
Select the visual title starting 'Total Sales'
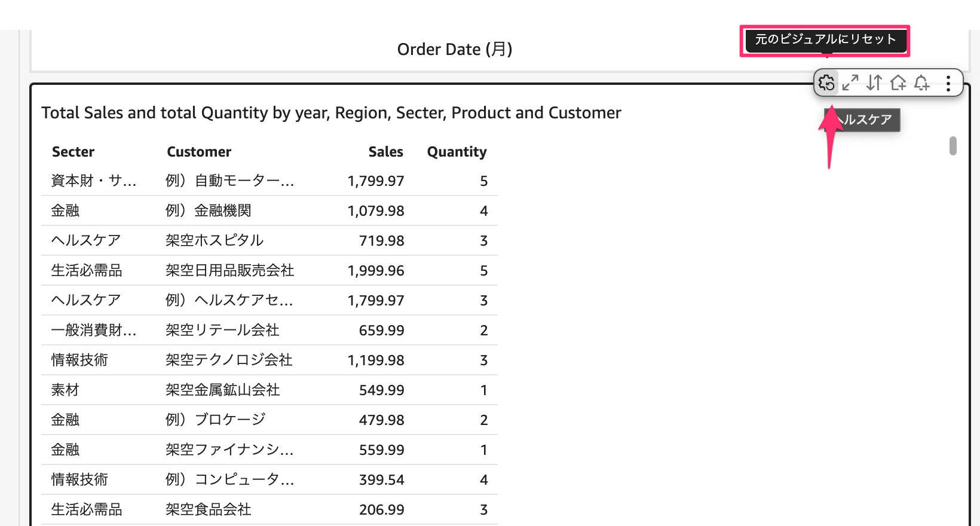[331, 113]
